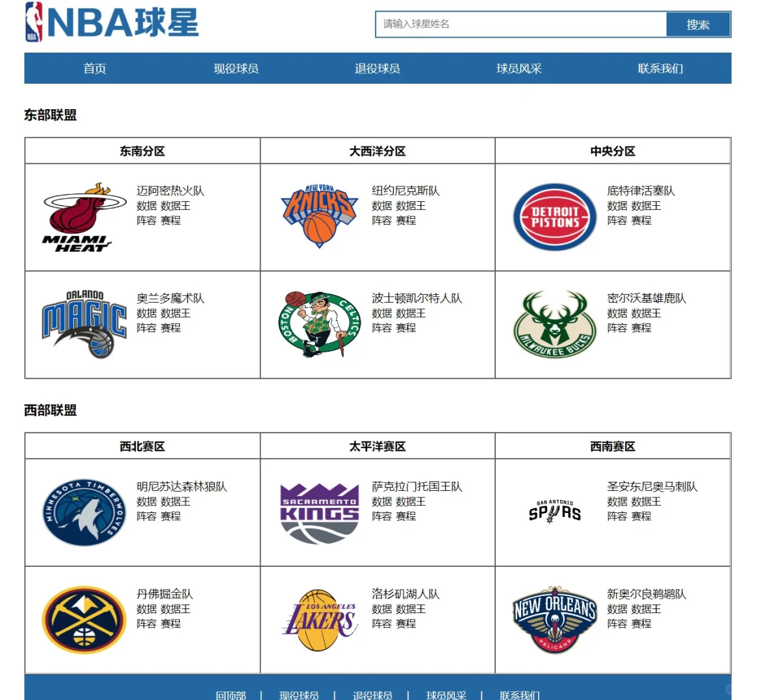Open the Orlando Magic logo
757x700 pixels.
point(84,324)
